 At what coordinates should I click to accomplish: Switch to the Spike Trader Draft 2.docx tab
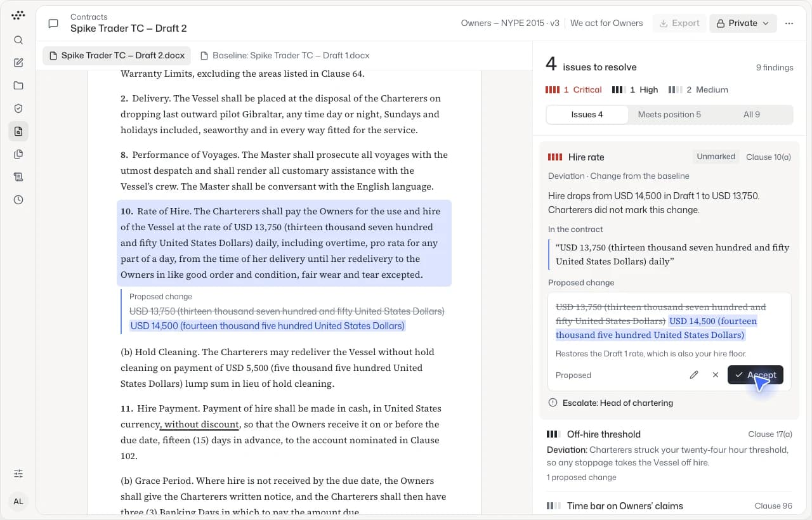point(117,56)
